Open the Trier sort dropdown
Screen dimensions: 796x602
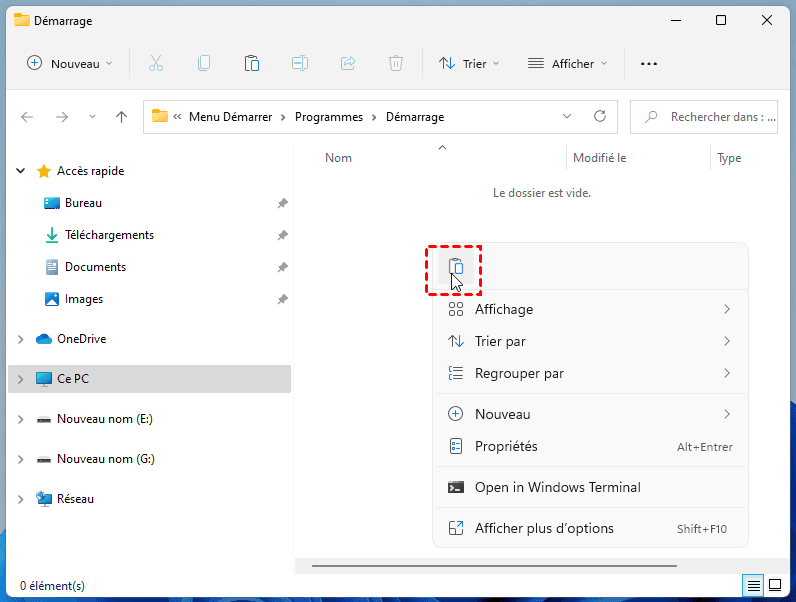point(469,63)
